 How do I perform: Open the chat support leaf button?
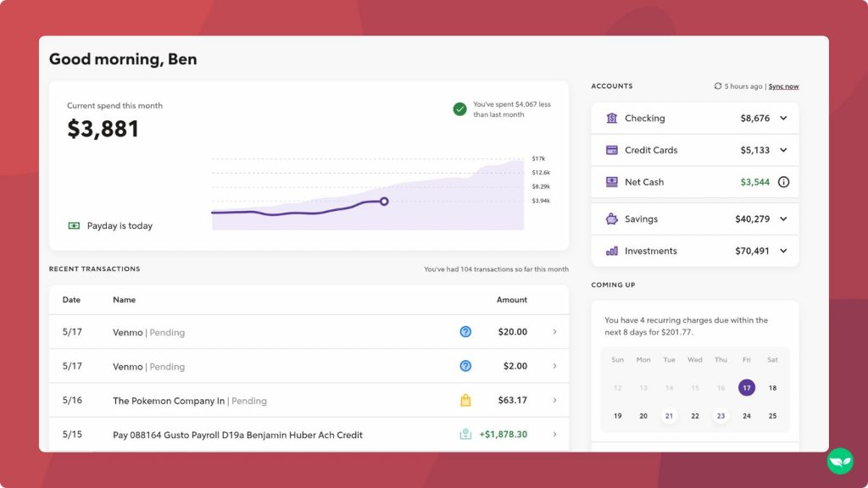click(838, 460)
